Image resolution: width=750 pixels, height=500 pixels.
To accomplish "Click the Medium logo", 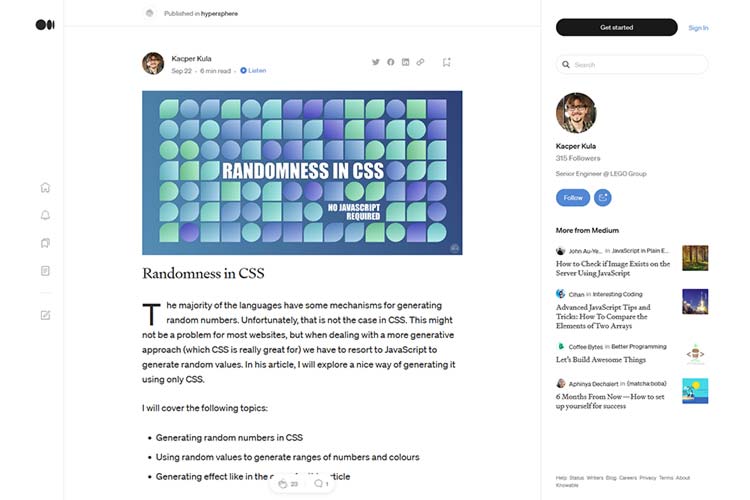I will [45, 24].
